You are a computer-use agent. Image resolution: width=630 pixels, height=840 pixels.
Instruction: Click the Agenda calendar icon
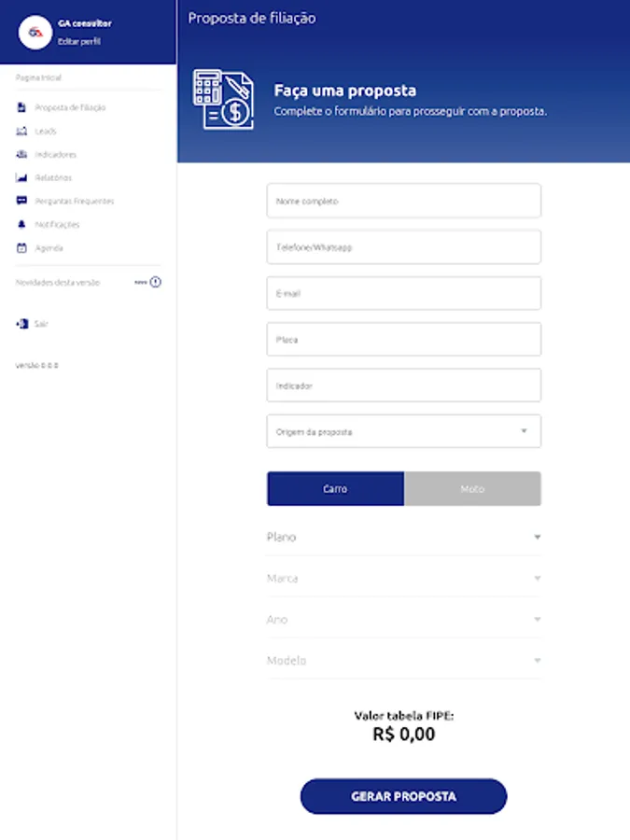pyautogui.click(x=21, y=248)
